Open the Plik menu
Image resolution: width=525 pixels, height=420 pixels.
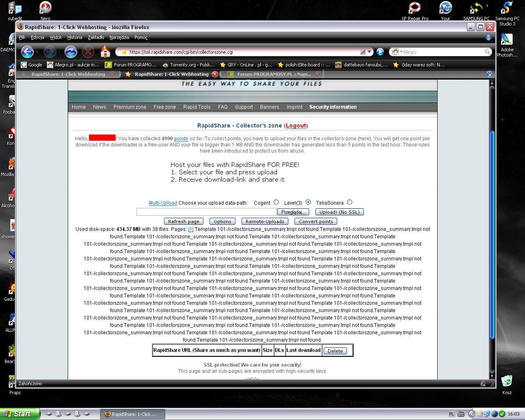(22, 37)
